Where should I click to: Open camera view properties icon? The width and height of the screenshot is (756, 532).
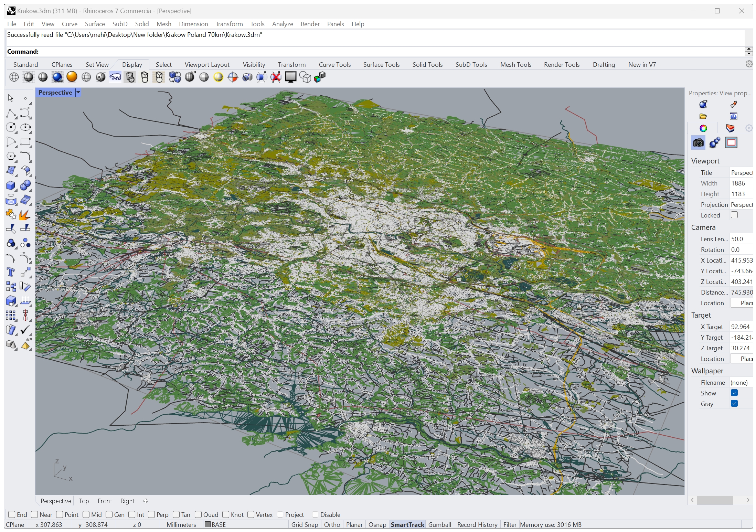[698, 143]
